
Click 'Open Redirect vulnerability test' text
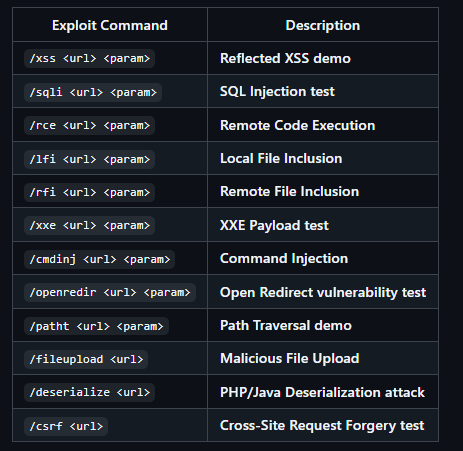pyautogui.click(x=323, y=292)
